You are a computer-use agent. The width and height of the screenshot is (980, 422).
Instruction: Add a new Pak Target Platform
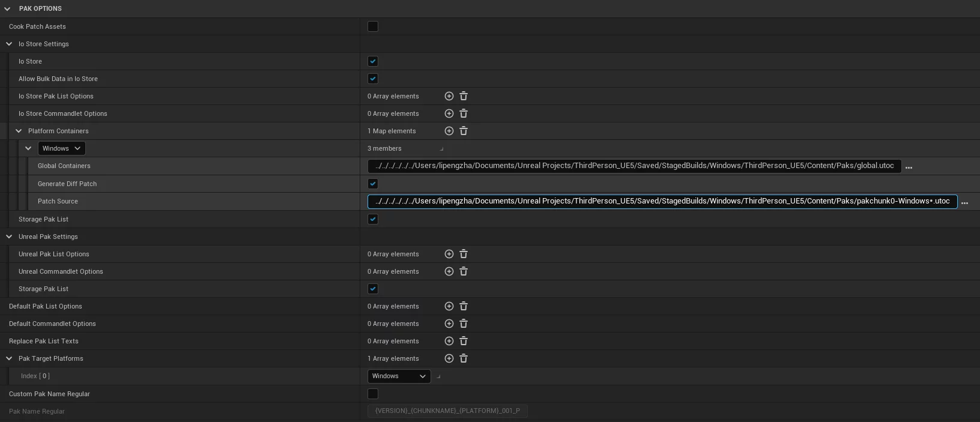point(449,358)
